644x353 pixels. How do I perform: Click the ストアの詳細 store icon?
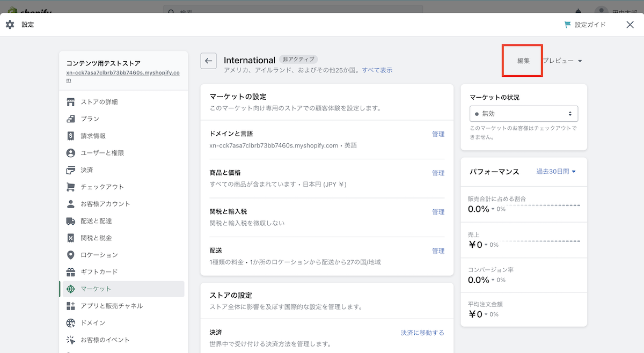tap(70, 102)
